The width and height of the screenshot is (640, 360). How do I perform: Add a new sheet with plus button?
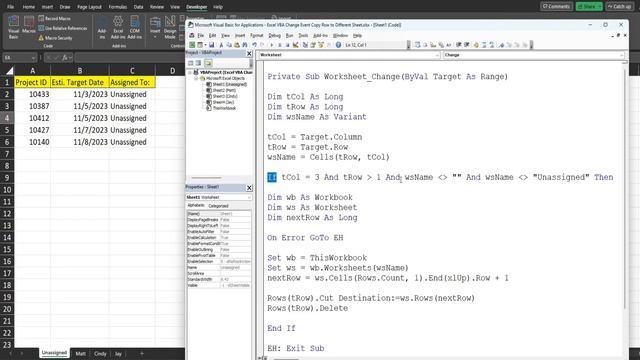142,353
